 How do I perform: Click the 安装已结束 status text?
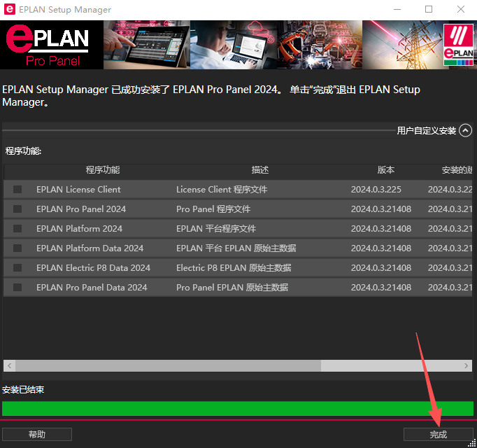point(23,390)
